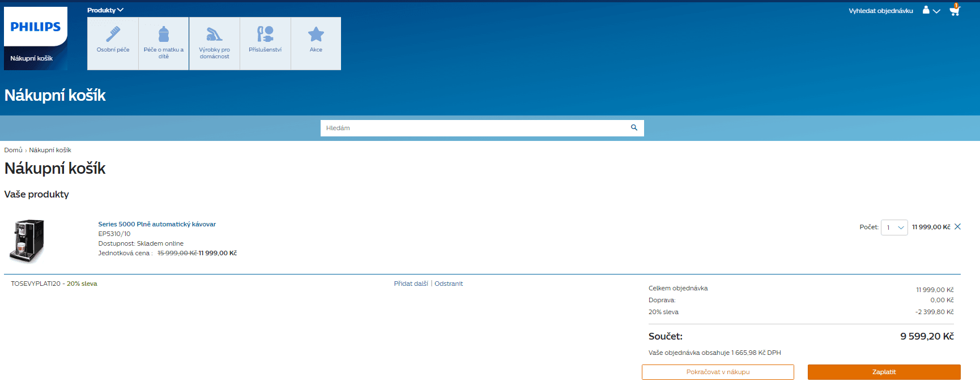Click the discount amount -2 399,80 Kč
Viewport: 980px width, 386px height.
(x=935, y=312)
